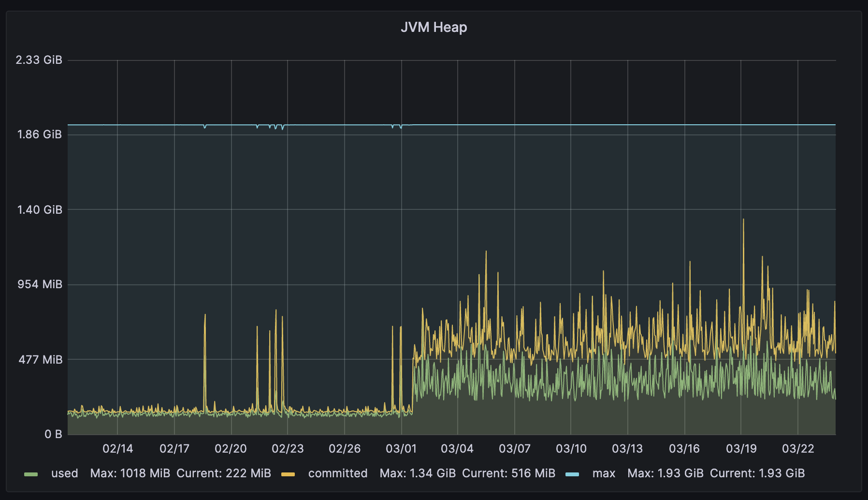Click the 02/17 x-axis date label
This screenshot has width=868, height=500.
pyautogui.click(x=174, y=449)
